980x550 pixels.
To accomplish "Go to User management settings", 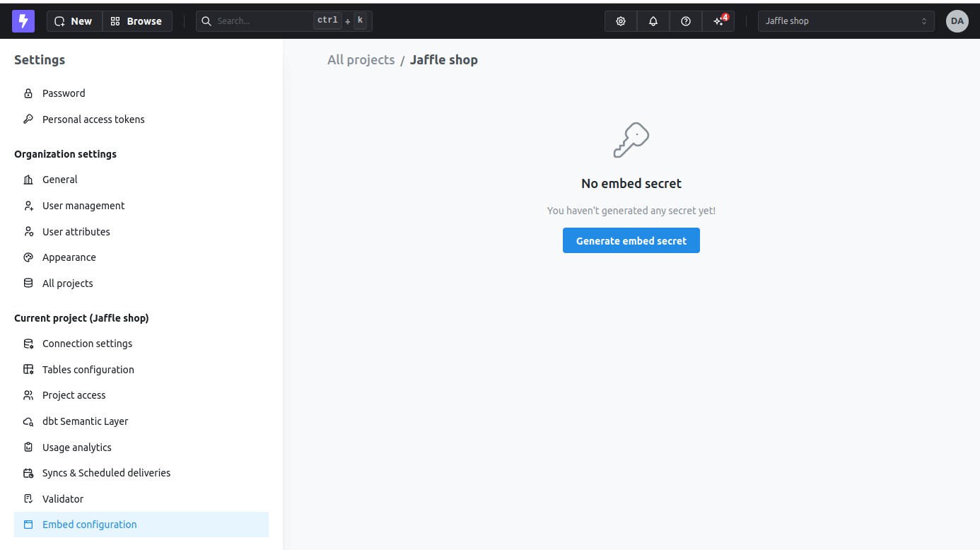I will click(x=83, y=205).
